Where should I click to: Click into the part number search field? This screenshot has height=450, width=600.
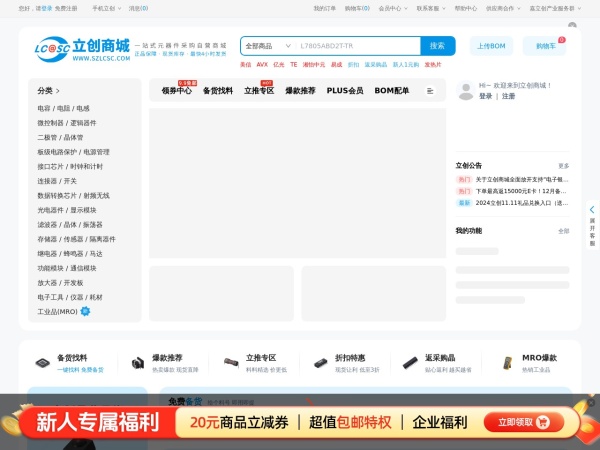coord(355,46)
